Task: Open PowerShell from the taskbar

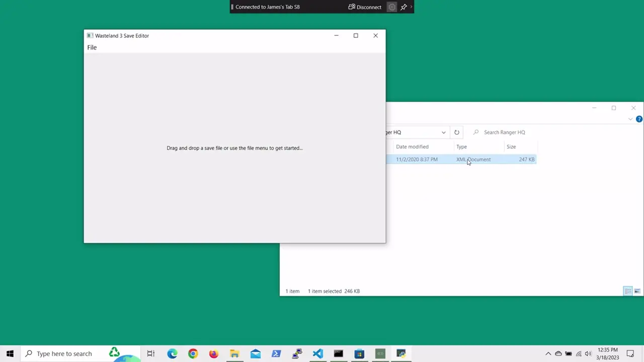Action: pos(276,353)
